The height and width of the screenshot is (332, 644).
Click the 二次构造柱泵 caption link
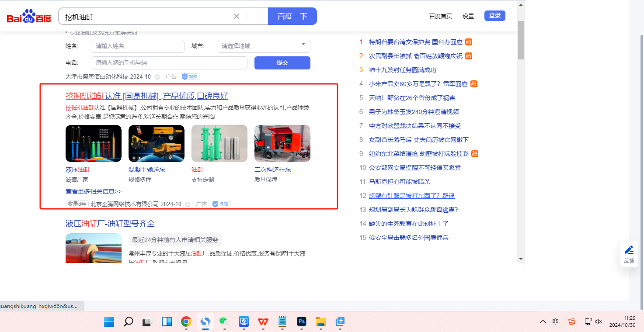[x=273, y=169]
